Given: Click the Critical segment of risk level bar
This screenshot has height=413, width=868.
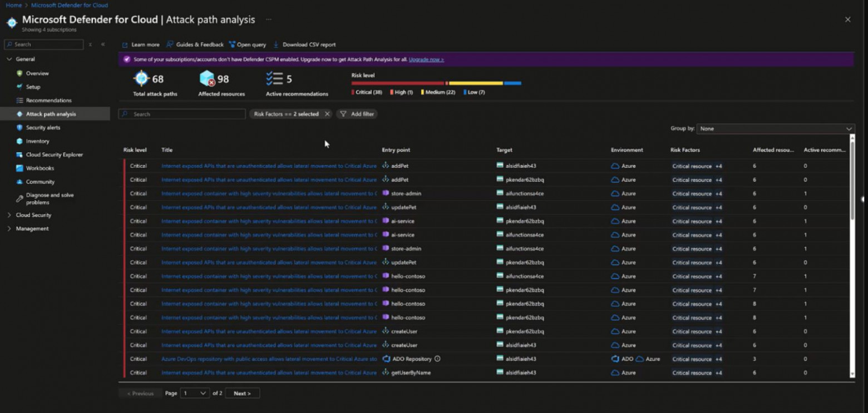Looking at the screenshot, I should [x=397, y=82].
